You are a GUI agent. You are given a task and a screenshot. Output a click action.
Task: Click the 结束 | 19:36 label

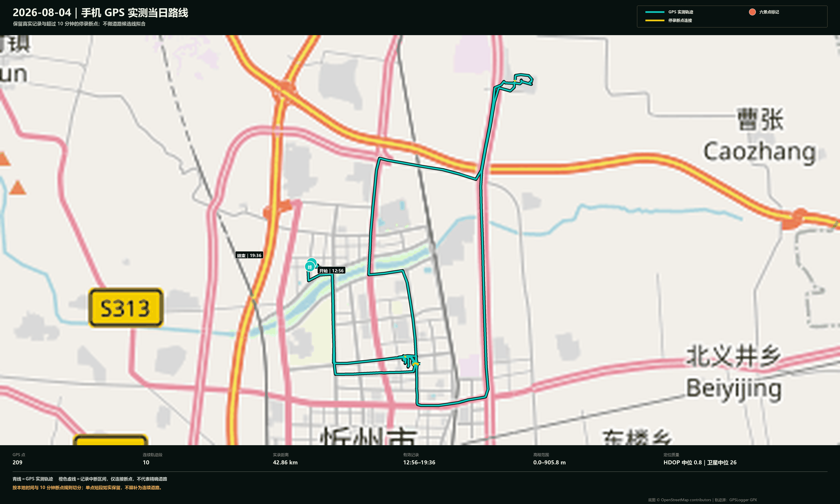tap(249, 255)
